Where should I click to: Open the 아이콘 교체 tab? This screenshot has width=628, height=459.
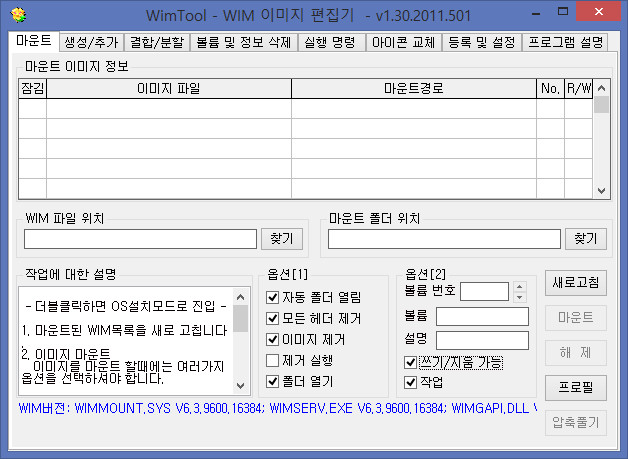coord(403,42)
